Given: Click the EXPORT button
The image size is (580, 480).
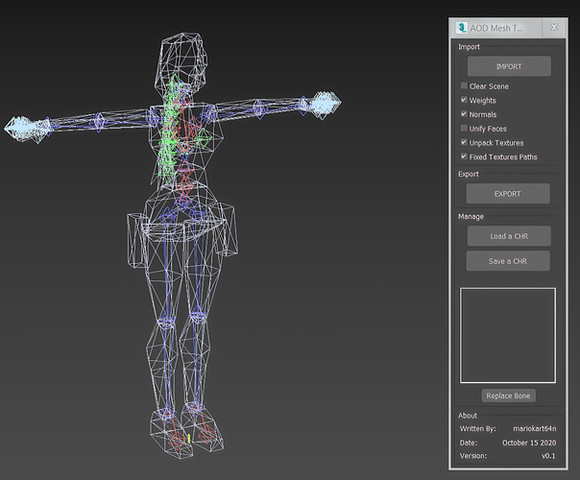Looking at the screenshot, I should pos(508,194).
